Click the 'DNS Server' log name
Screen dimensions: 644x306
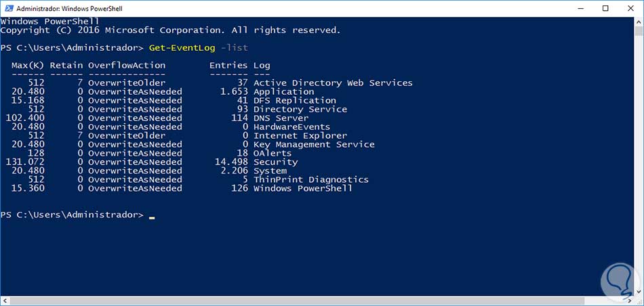point(281,118)
